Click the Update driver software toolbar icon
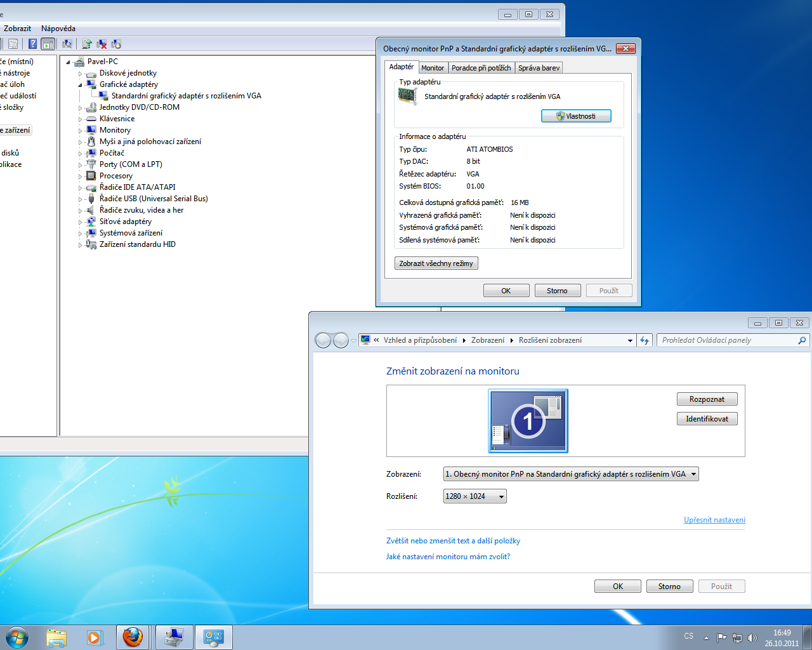Screen dimensions: 812x650 tap(87, 44)
